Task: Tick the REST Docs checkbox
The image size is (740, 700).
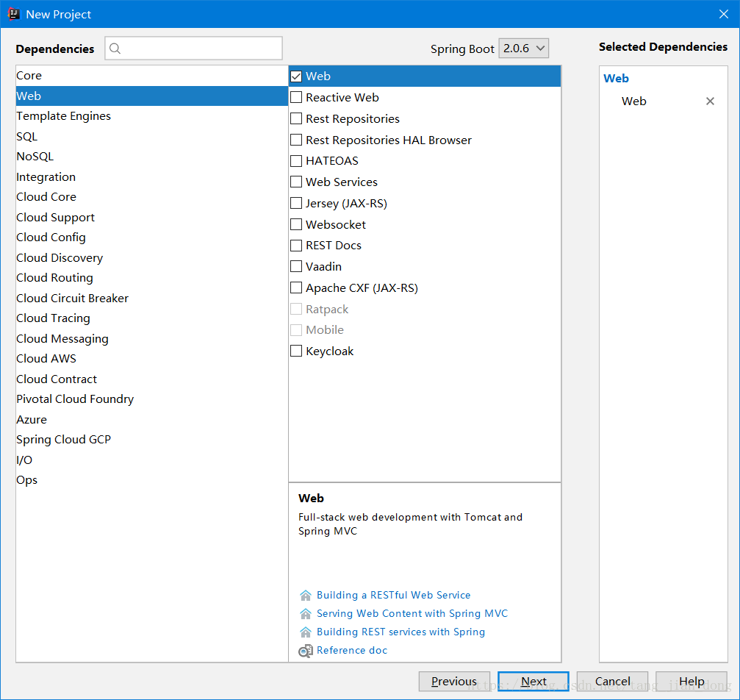Action: [296, 245]
